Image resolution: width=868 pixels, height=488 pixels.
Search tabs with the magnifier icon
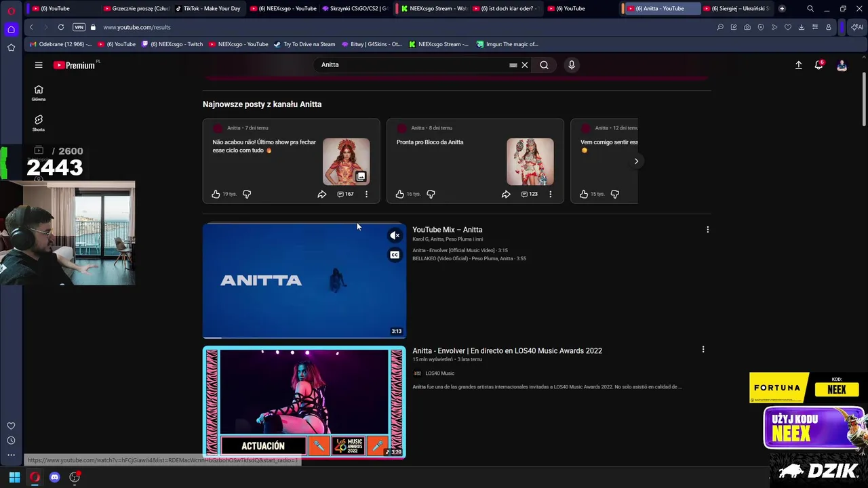pos(810,8)
